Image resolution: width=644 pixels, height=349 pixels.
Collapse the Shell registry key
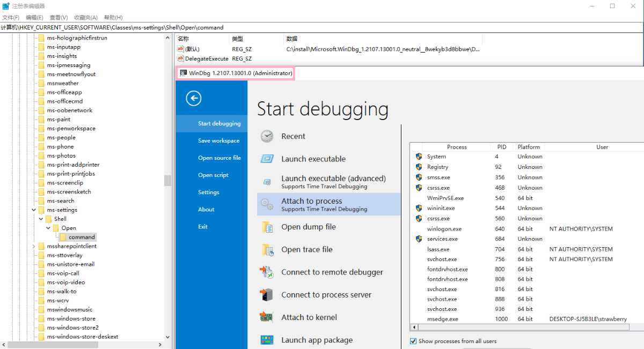coord(41,219)
